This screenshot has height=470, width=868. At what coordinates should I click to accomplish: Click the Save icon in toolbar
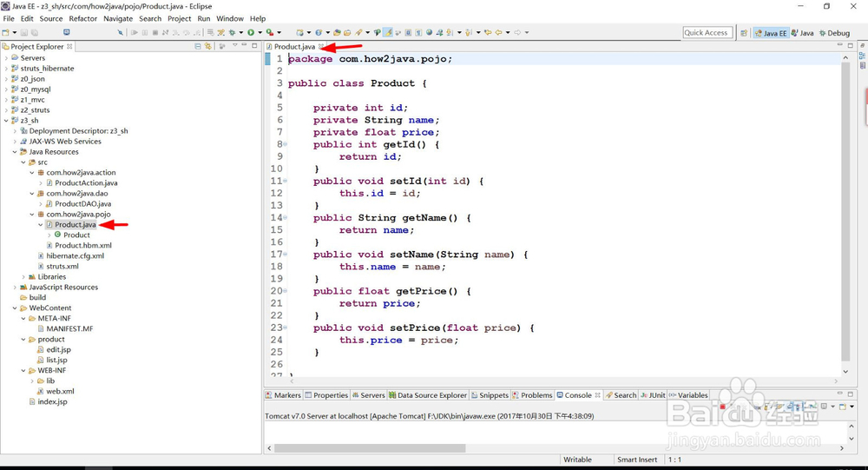(x=23, y=33)
